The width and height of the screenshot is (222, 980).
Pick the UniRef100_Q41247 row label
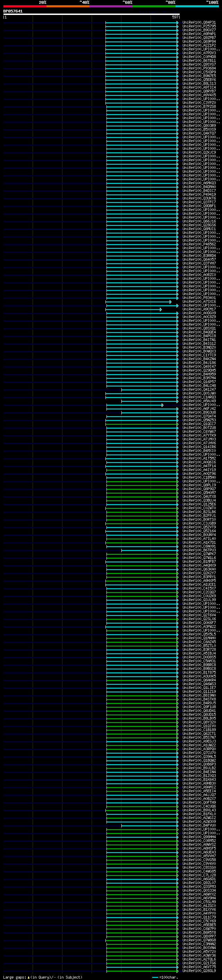point(199,390)
